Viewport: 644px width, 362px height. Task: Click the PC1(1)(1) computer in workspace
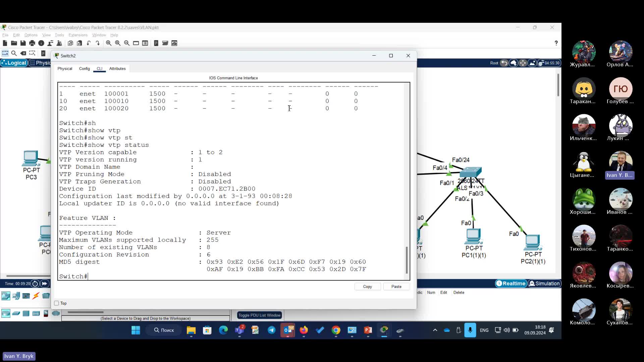tap(474, 236)
